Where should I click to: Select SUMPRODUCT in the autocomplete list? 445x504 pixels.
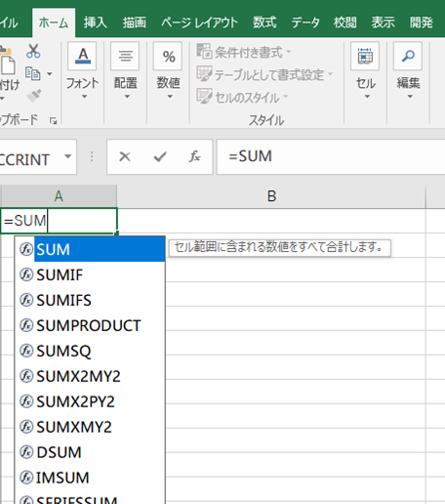point(90,325)
